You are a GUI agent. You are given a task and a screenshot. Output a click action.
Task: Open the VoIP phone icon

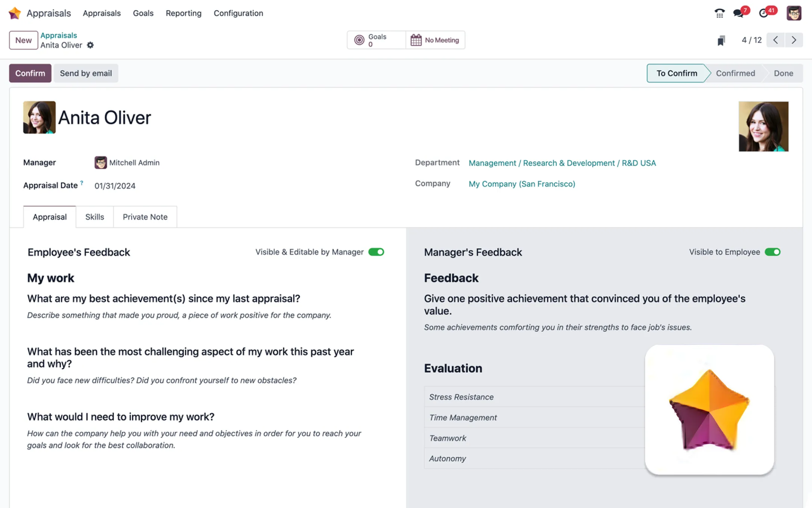719,13
